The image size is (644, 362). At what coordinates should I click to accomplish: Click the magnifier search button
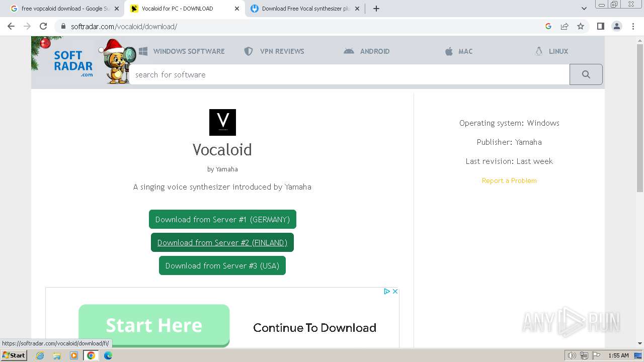click(586, 74)
